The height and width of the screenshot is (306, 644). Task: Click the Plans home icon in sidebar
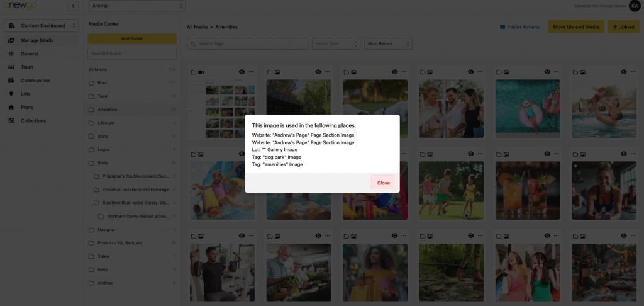tap(11, 107)
